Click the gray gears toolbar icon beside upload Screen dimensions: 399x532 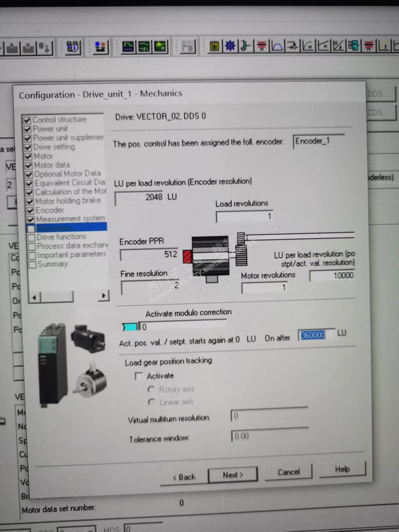coord(44,48)
